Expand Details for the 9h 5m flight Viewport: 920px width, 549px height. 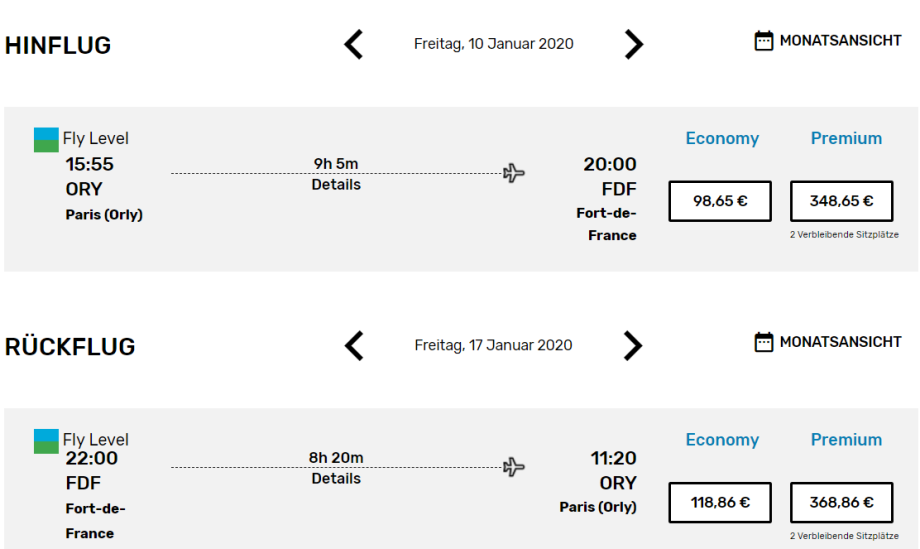pyautogui.click(x=336, y=185)
